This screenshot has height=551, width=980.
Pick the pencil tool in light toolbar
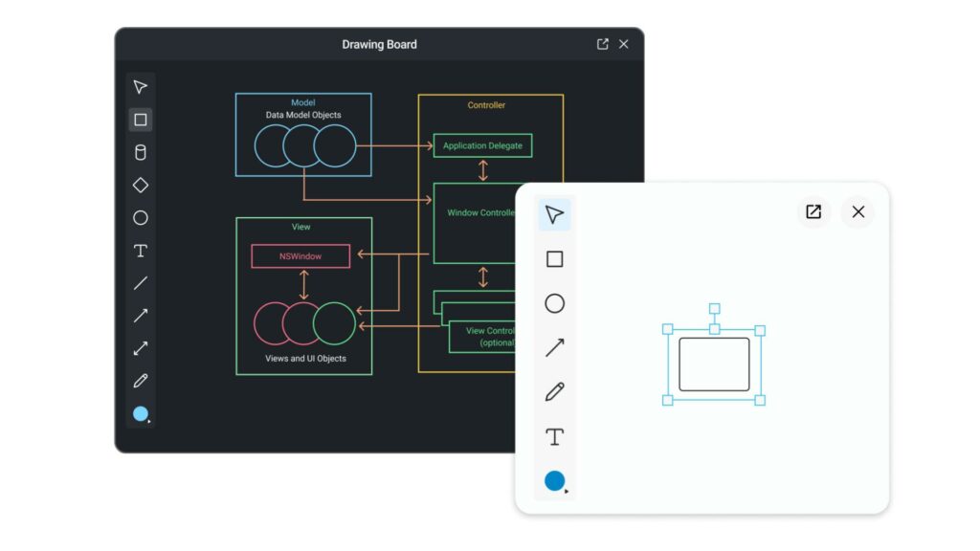pyautogui.click(x=554, y=392)
